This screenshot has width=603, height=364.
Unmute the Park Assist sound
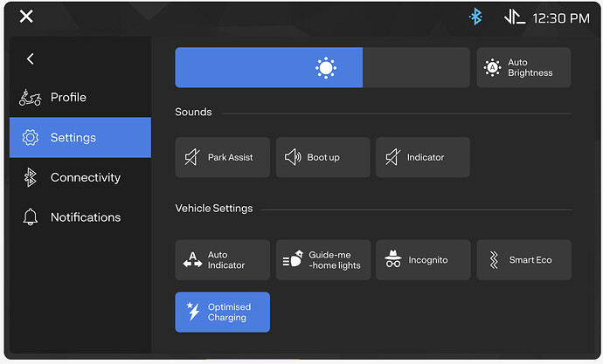coord(223,158)
